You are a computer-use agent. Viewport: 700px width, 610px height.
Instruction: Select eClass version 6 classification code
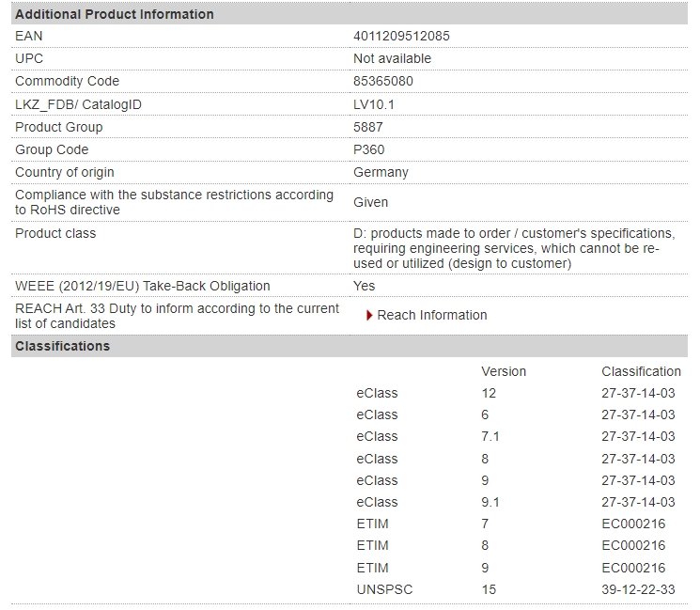click(x=638, y=414)
